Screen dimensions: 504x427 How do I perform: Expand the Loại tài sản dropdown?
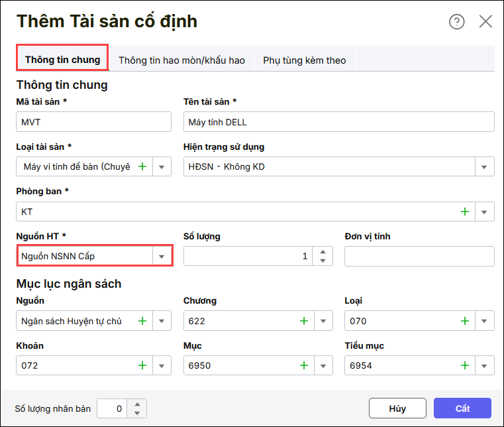(162, 166)
